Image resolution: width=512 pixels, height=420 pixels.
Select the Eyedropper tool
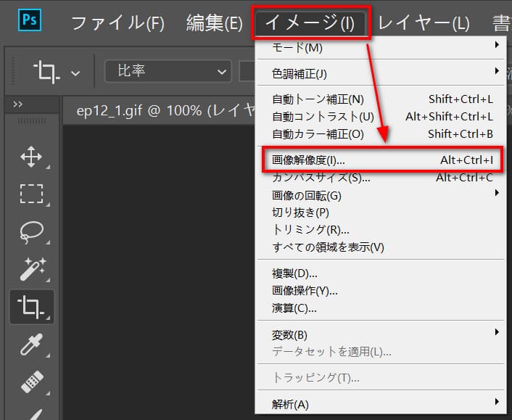pyautogui.click(x=31, y=345)
